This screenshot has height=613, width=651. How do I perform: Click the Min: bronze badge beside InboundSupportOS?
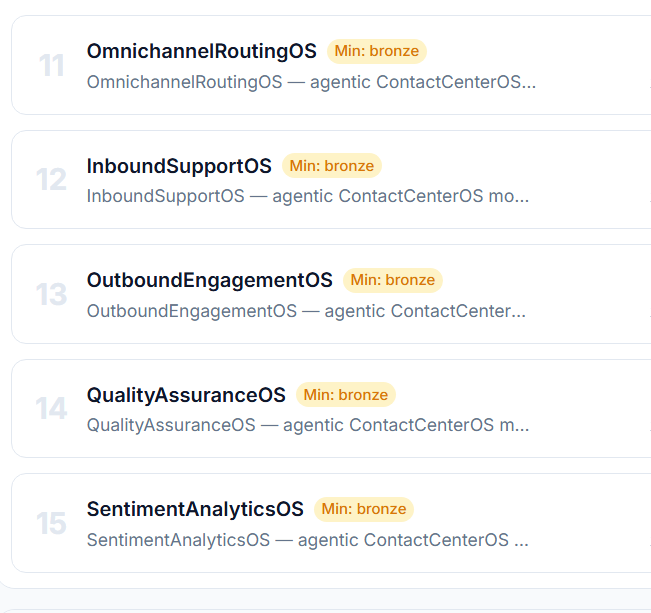click(x=332, y=166)
